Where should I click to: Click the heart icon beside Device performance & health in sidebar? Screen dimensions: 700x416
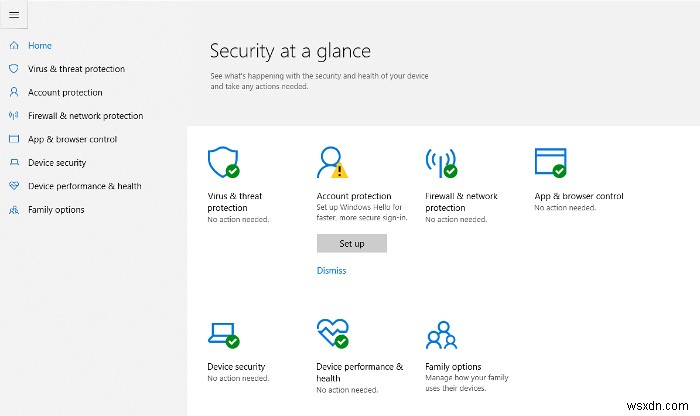(x=14, y=186)
